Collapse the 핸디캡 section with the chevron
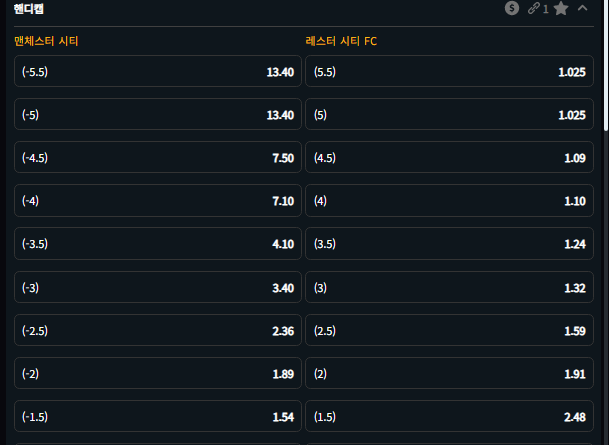This screenshot has height=445, width=609. [x=583, y=9]
